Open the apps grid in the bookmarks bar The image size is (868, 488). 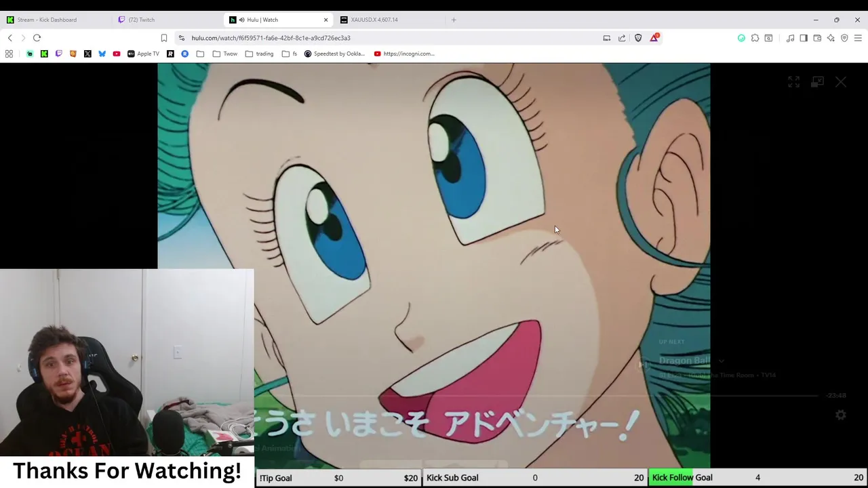pos(9,54)
